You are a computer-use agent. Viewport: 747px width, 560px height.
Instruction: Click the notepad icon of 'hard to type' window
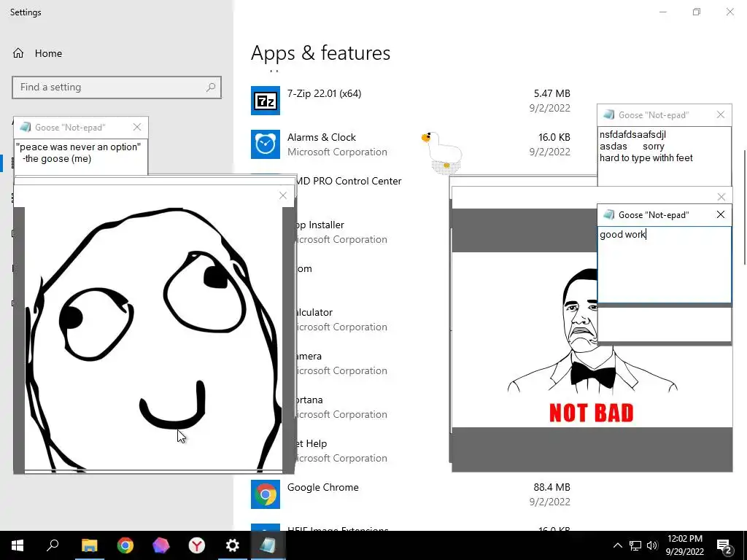(608, 114)
